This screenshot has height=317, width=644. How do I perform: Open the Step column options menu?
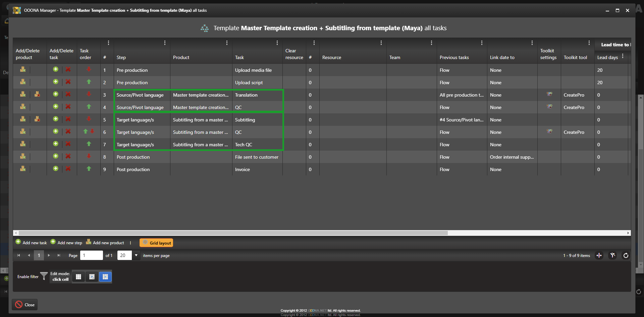[x=165, y=43]
